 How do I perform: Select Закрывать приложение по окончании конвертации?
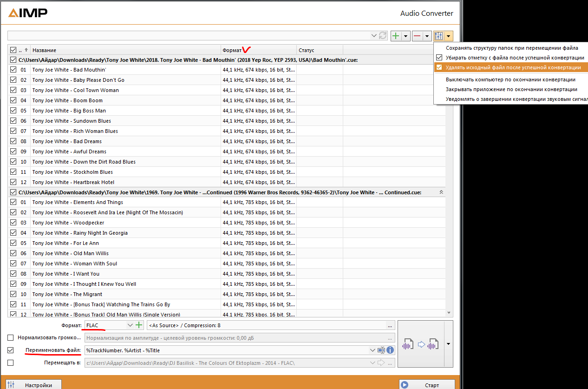(x=511, y=89)
